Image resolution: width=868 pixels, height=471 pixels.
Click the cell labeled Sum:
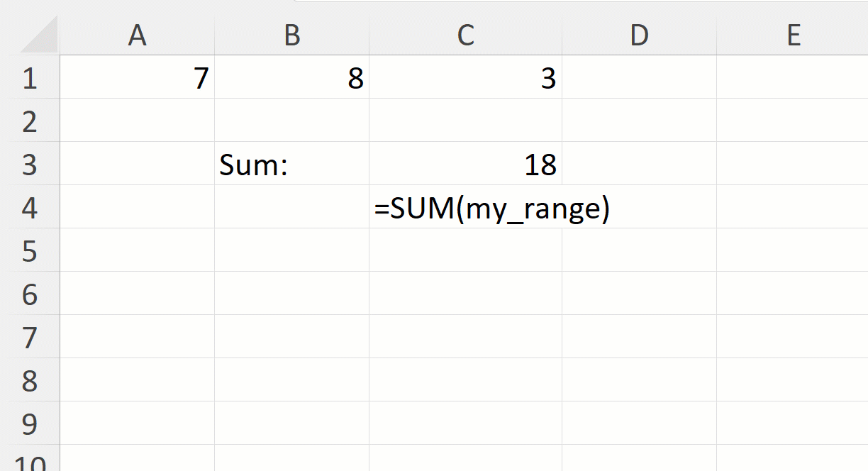click(291, 165)
